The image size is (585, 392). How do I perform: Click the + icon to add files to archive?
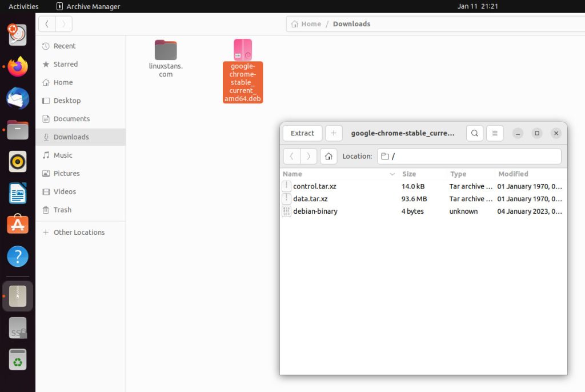pyautogui.click(x=334, y=133)
